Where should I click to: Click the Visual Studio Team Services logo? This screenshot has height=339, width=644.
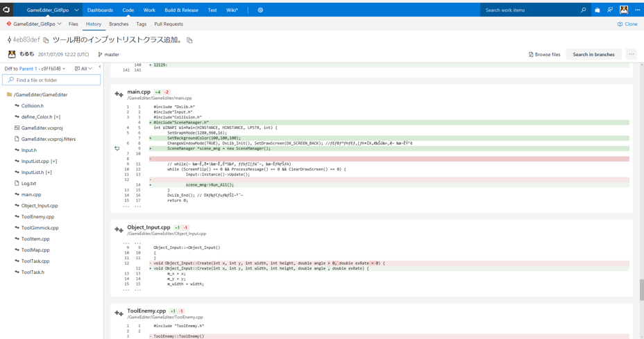[7, 10]
